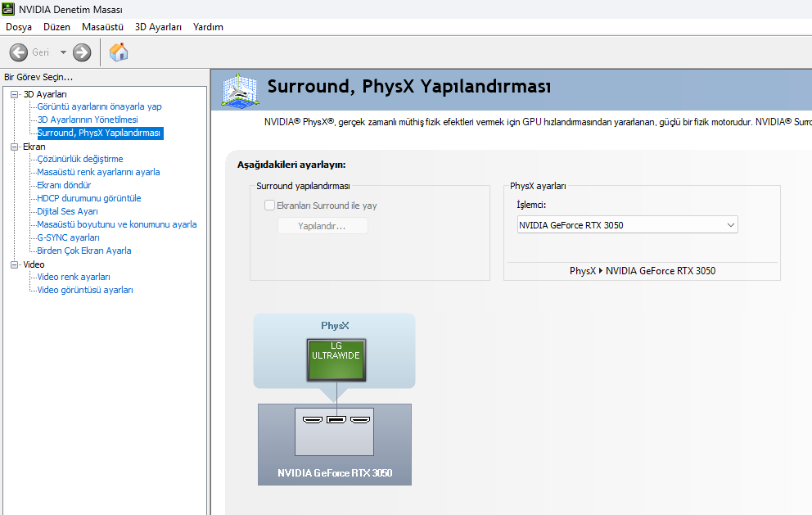
Task: Click the PhysX label in the diagram
Action: tap(335, 325)
